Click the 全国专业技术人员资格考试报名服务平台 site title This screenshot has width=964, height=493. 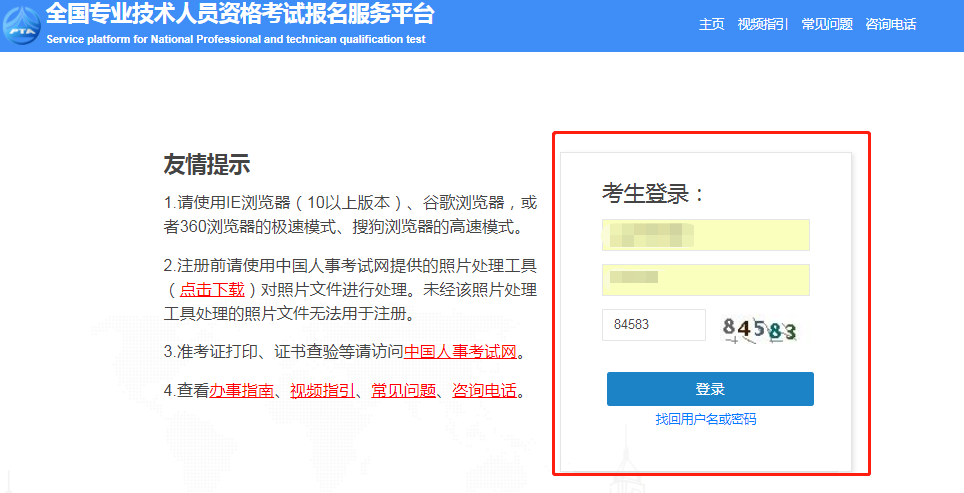coord(240,15)
